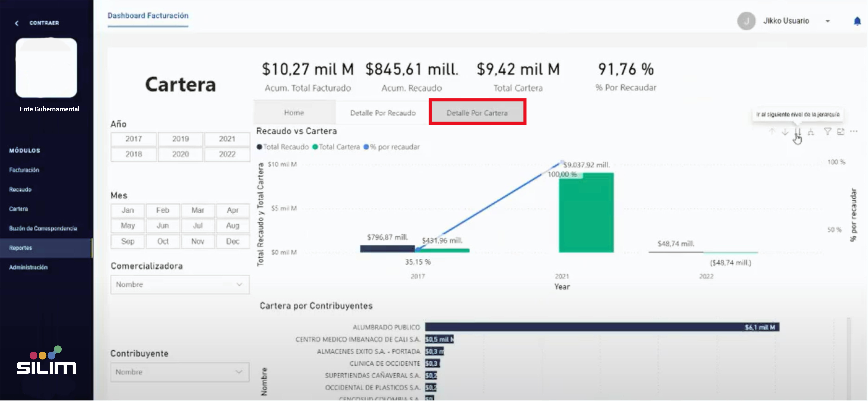
Task: Open the Dashboard Facturación tab
Action: click(148, 16)
